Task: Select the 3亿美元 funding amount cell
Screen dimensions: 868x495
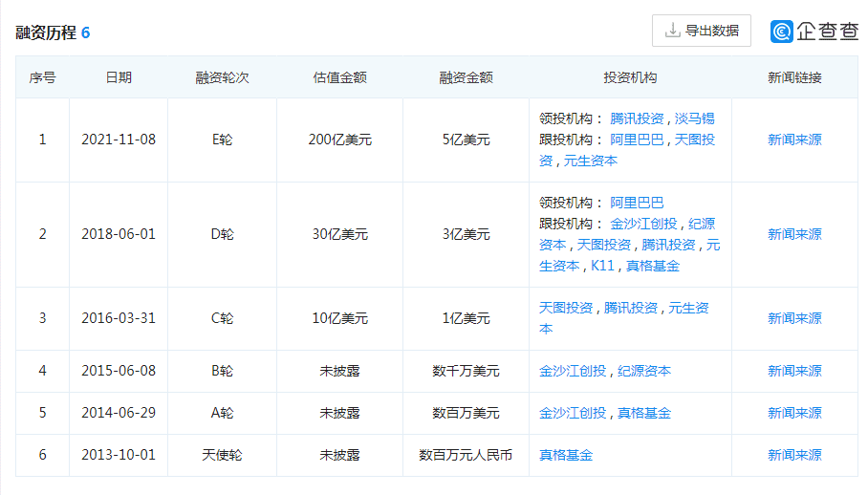Action: pyautogui.click(x=467, y=234)
